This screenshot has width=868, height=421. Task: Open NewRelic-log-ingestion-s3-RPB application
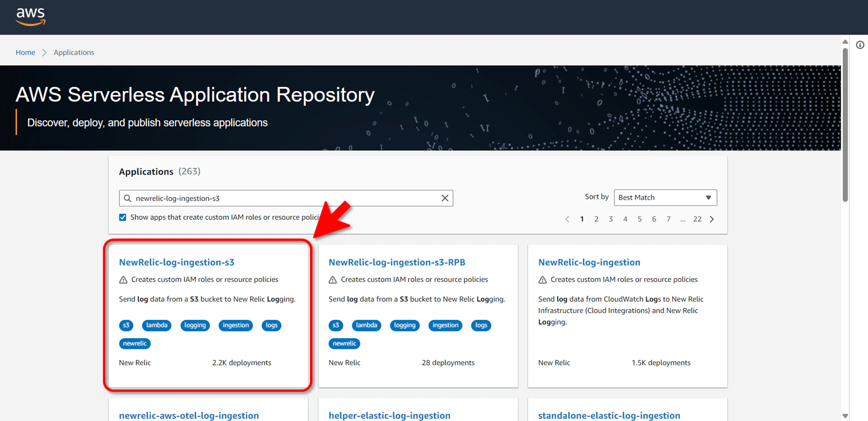[x=397, y=262]
